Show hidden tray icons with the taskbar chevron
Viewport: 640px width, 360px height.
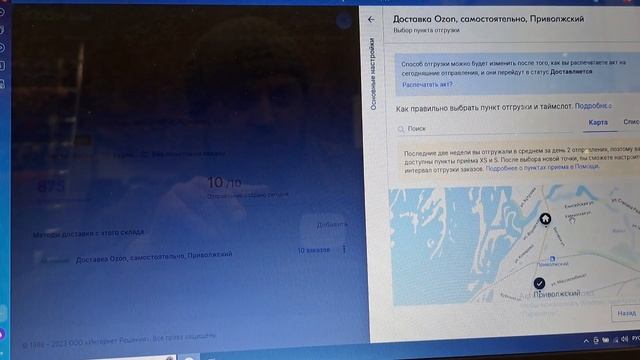[x=586, y=340]
